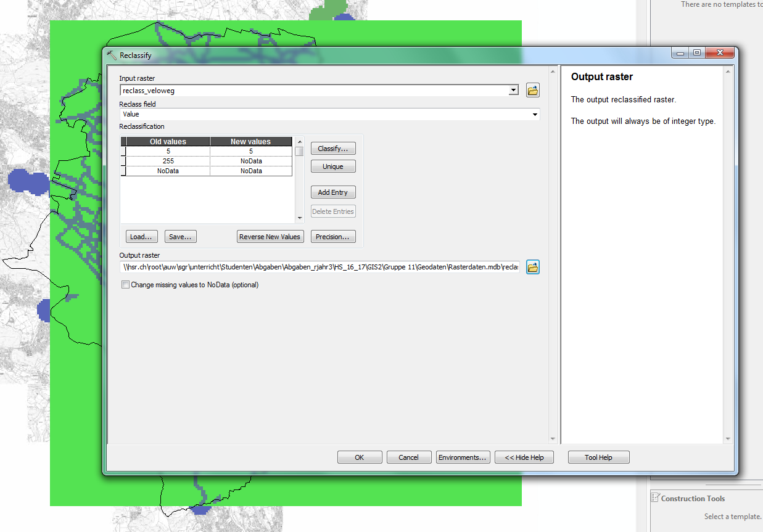Open the Environments... settings

pyautogui.click(x=463, y=457)
